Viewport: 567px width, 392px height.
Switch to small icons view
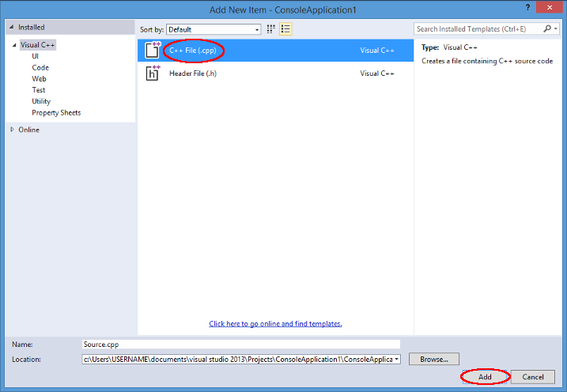[270, 29]
